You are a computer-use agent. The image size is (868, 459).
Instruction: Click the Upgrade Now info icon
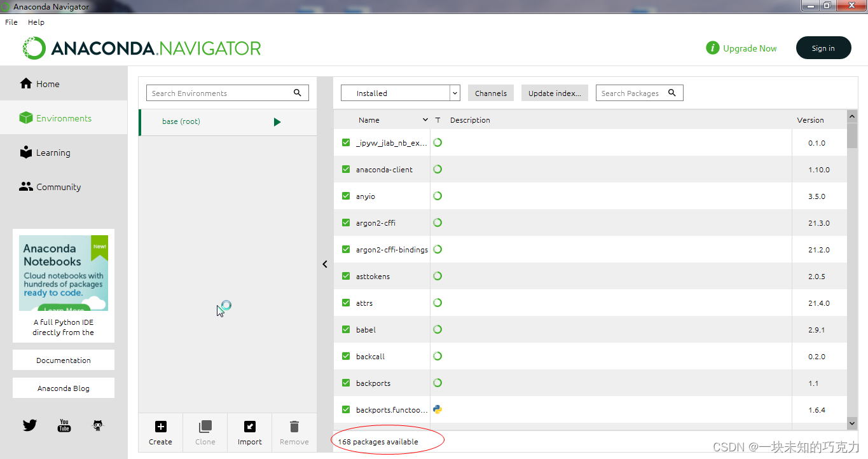click(x=713, y=48)
